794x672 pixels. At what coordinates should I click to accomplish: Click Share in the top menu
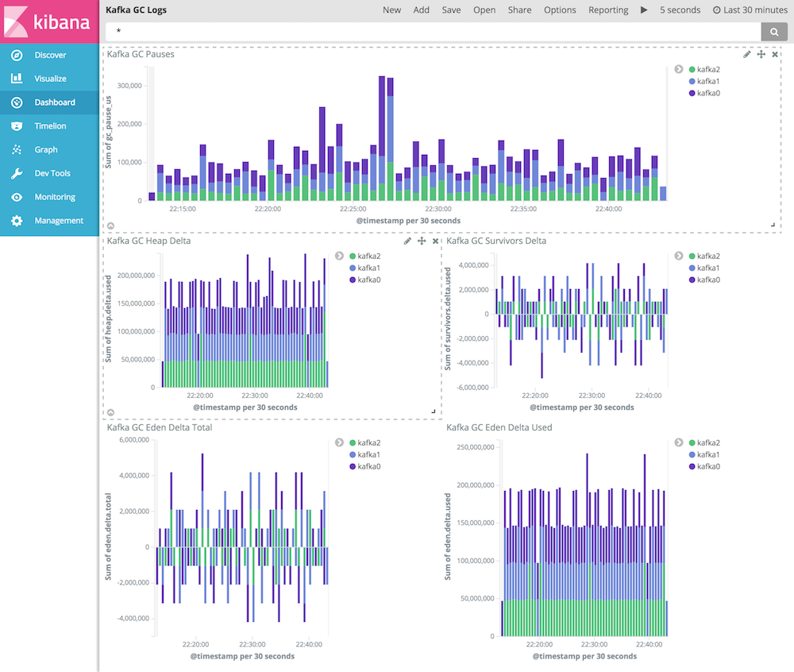point(519,10)
